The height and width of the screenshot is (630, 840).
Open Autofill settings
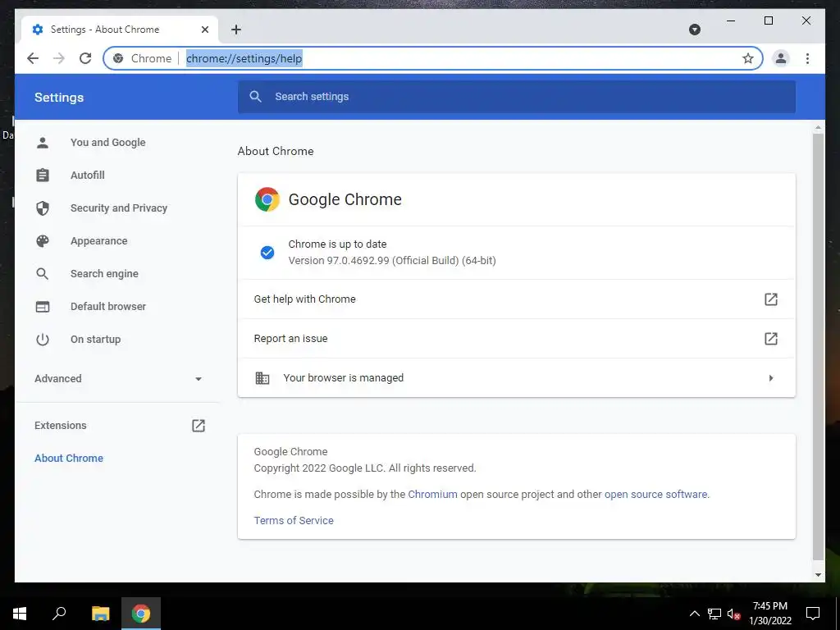(87, 176)
